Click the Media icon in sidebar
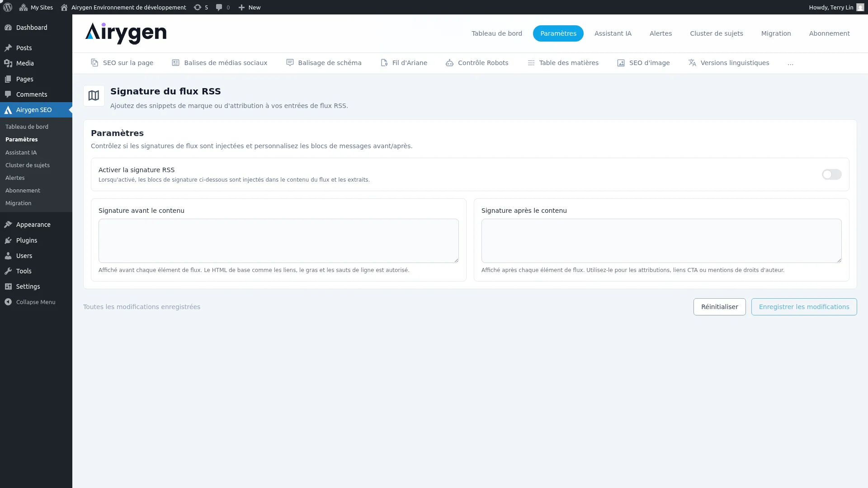The width and height of the screenshot is (868, 488). tap(8, 63)
